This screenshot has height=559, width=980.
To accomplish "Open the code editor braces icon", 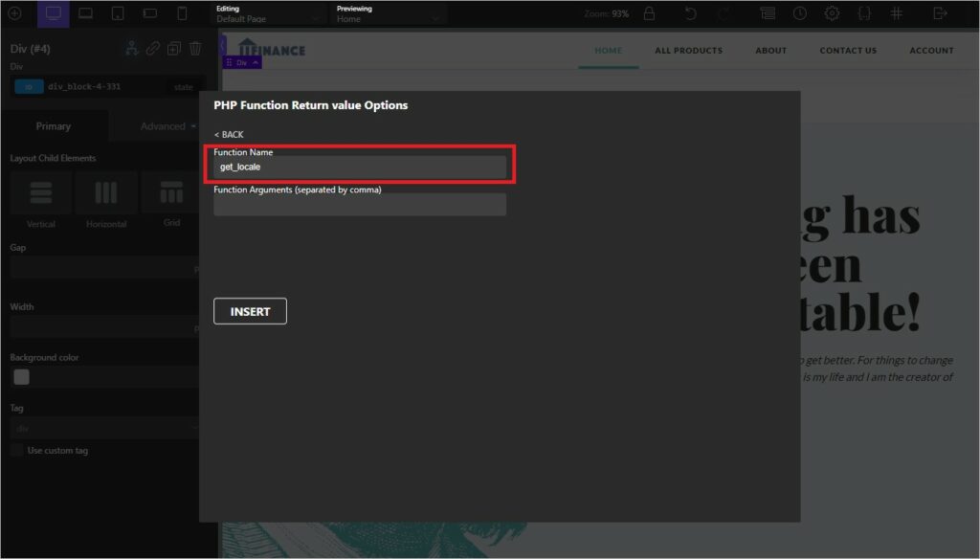I will 863,12.
